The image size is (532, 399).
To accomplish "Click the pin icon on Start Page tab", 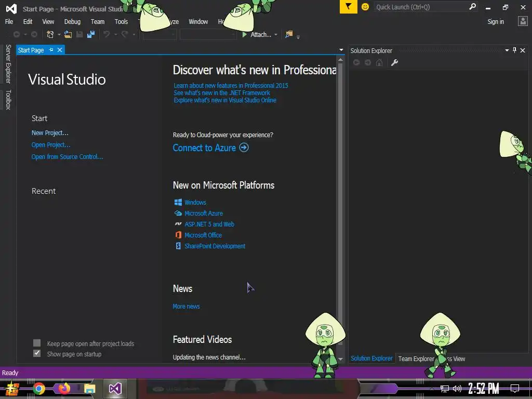I will click(51, 50).
